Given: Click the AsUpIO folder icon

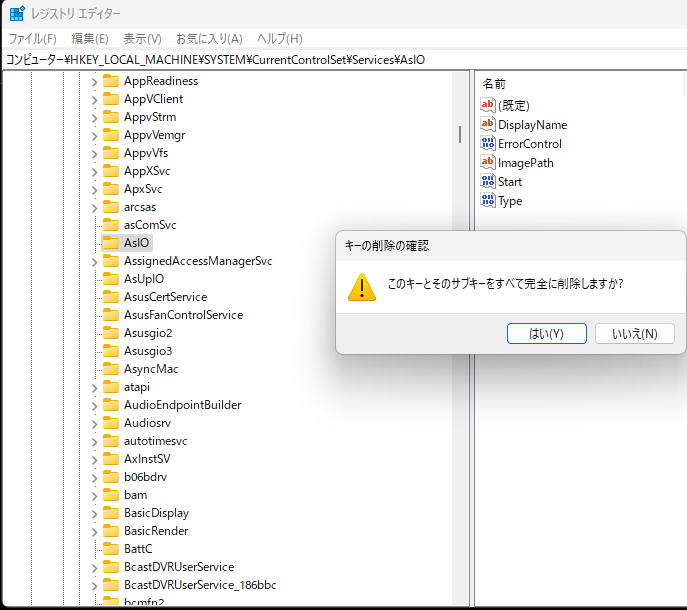Looking at the screenshot, I should [111, 278].
